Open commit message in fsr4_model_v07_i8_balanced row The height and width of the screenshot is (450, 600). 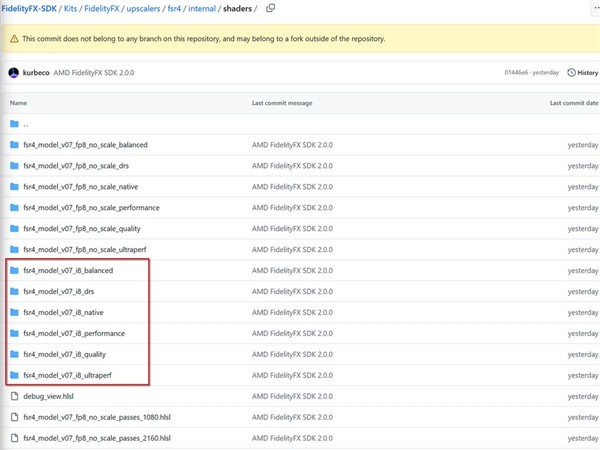point(292,271)
